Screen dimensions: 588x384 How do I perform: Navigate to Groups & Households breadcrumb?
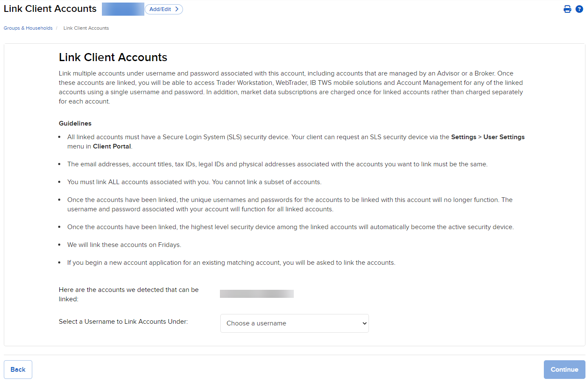[28, 28]
